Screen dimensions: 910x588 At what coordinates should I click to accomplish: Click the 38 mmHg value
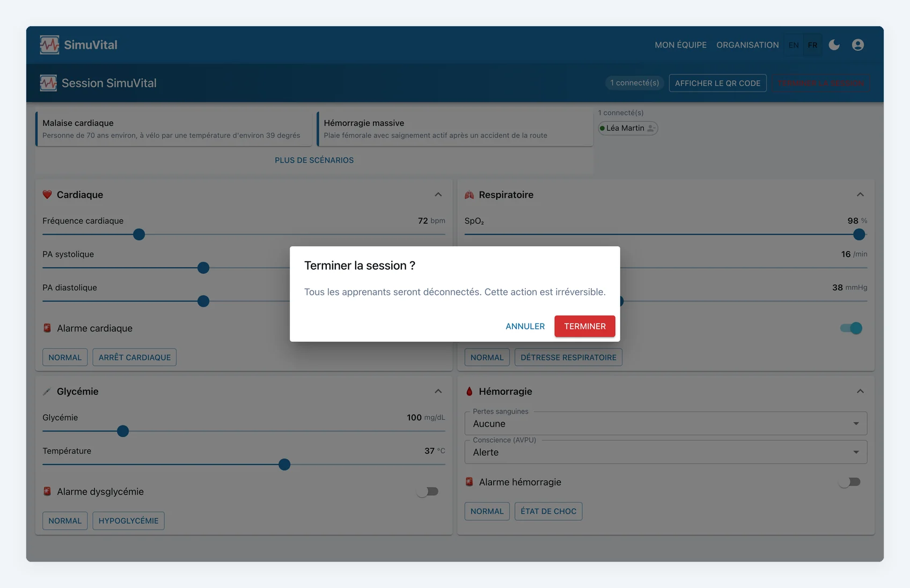[849, 288]
